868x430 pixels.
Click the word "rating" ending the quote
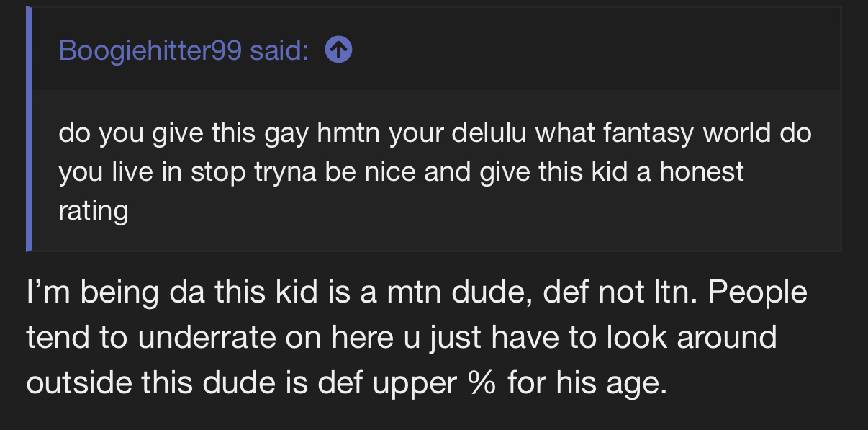94,211
